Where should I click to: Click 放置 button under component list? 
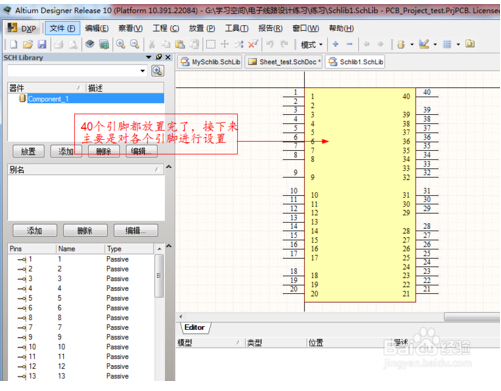click(x=28, y=152)
